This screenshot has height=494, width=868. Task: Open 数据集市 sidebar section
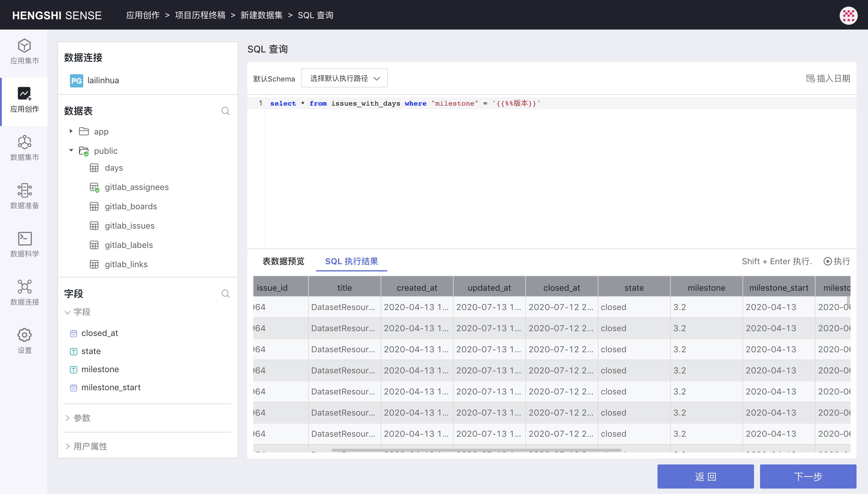24,148
